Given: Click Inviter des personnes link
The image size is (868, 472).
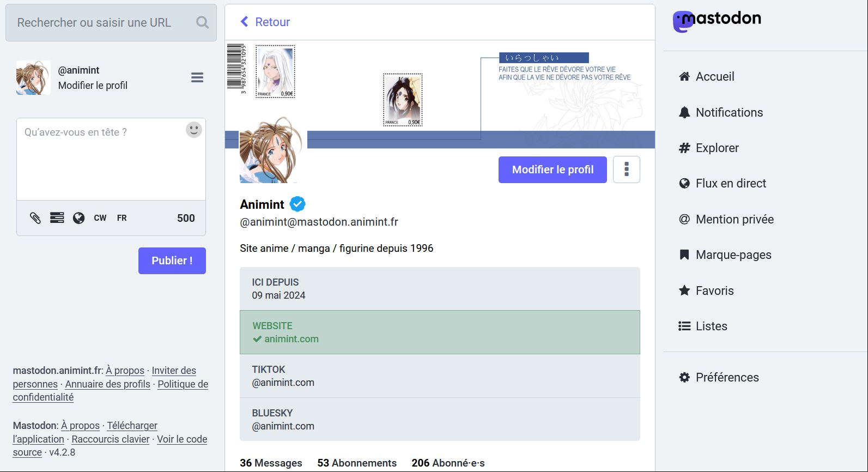Looking at the screenshot, I should click(x=105, y=377).
